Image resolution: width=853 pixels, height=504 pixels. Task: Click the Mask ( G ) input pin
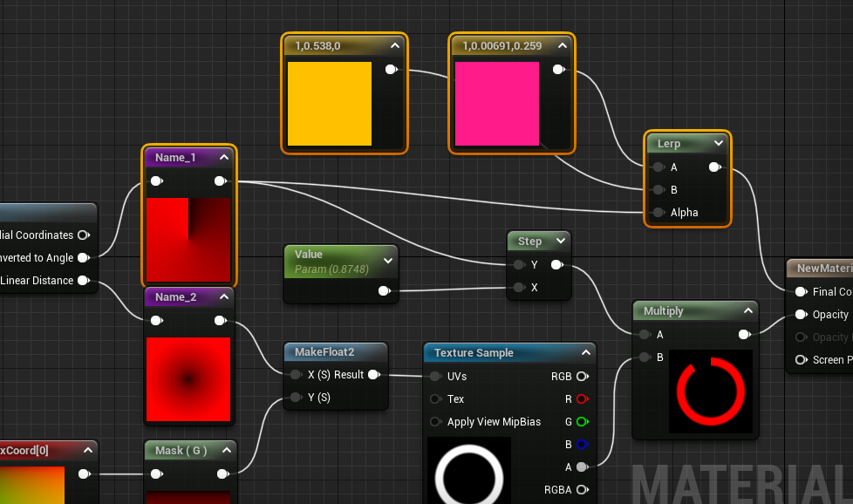click(x=157, y=474)
